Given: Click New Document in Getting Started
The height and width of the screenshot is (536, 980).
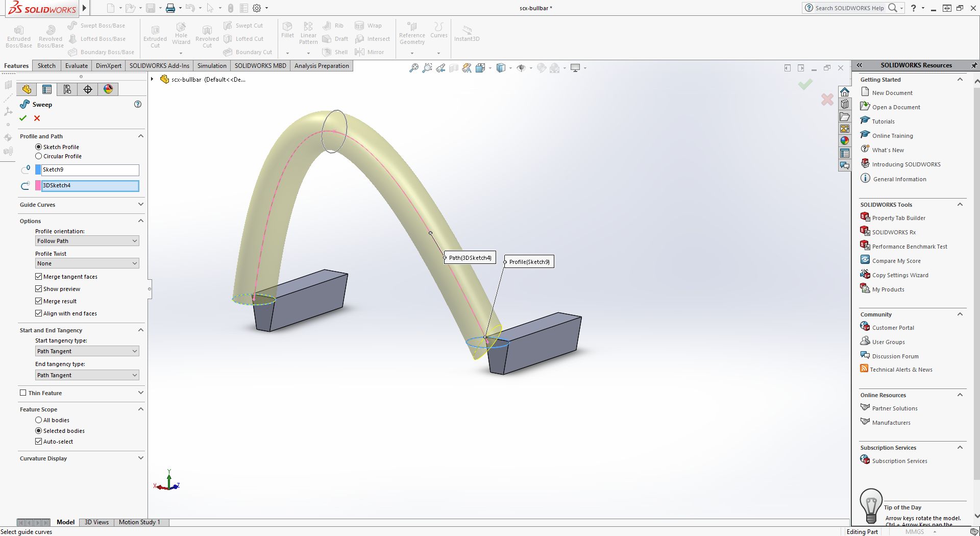Looking at the screenshot, I should [x=892, y=92].
